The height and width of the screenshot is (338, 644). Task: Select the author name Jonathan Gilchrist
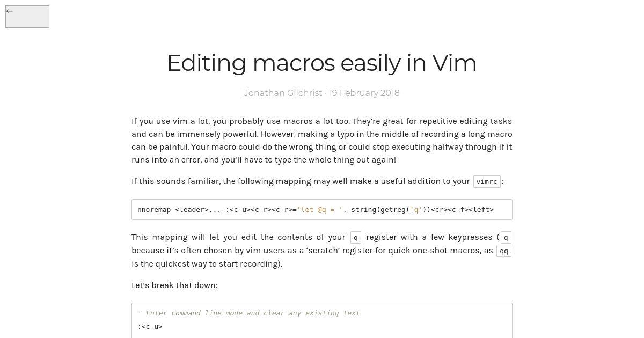[x=283, y=93]
